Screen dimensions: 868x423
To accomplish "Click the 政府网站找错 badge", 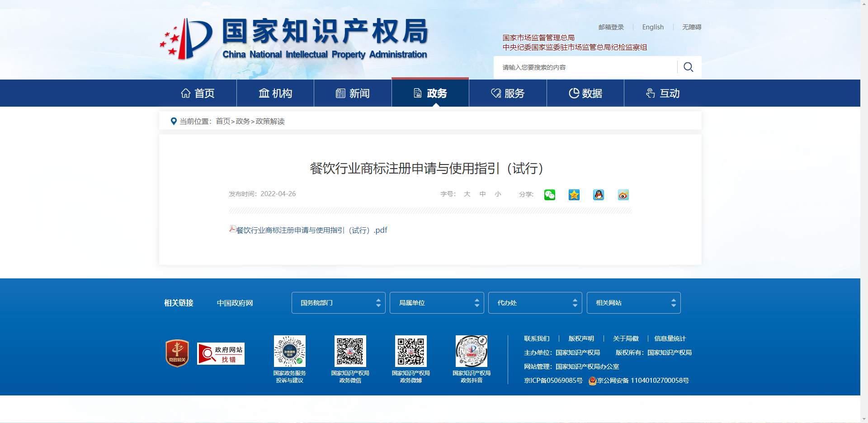I will (x=221, y=353).
